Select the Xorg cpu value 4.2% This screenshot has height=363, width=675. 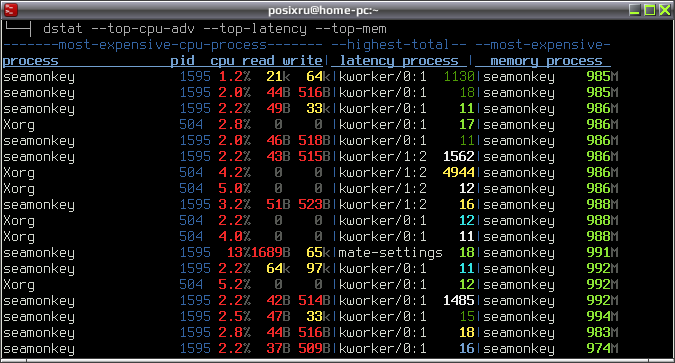tap(235, 173)
